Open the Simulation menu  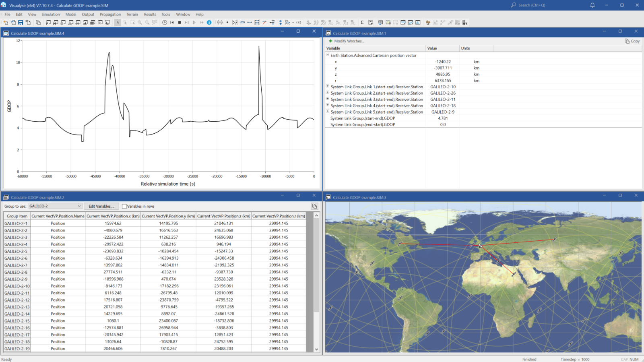point(51,14)
